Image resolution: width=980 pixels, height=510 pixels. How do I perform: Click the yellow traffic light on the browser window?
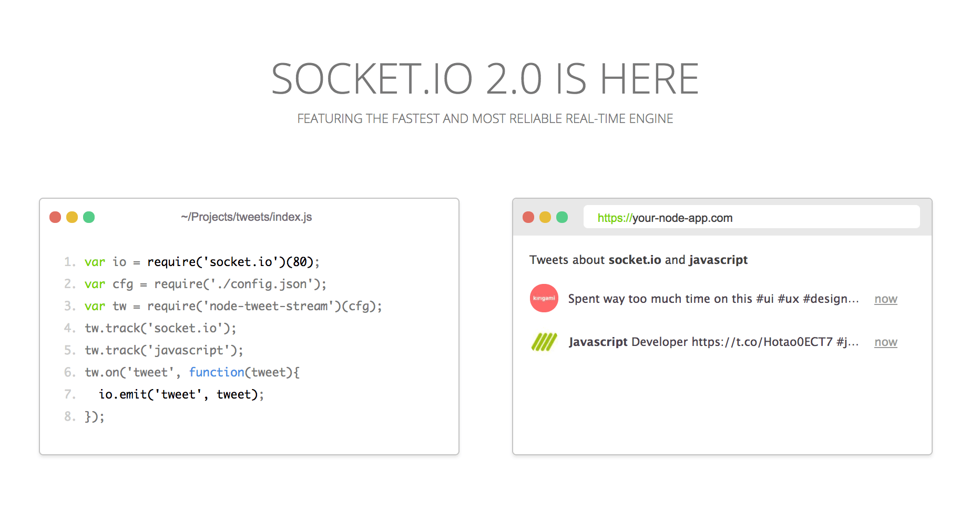pyautogui.click(x=546, y=217)
